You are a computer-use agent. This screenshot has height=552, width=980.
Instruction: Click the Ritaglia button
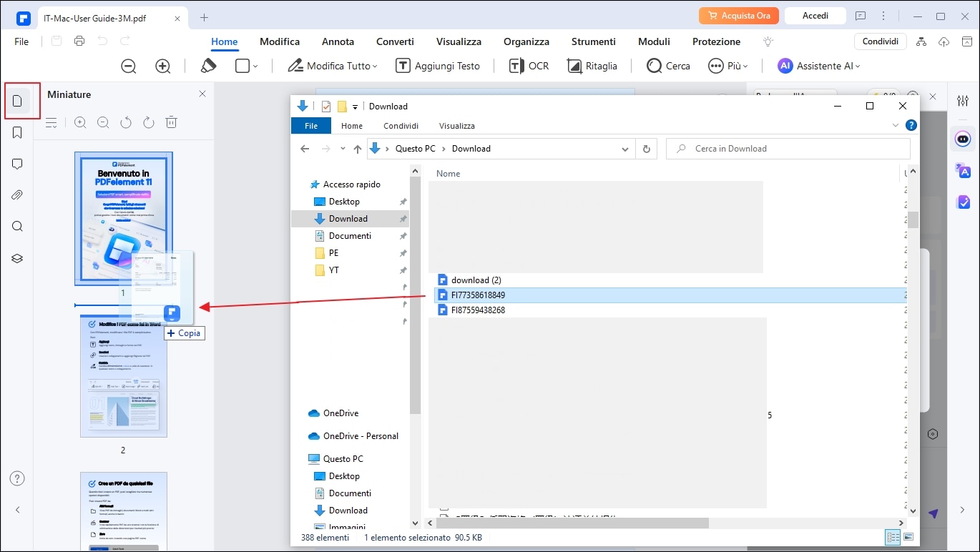pyautogui.click(x=592, y=66)
